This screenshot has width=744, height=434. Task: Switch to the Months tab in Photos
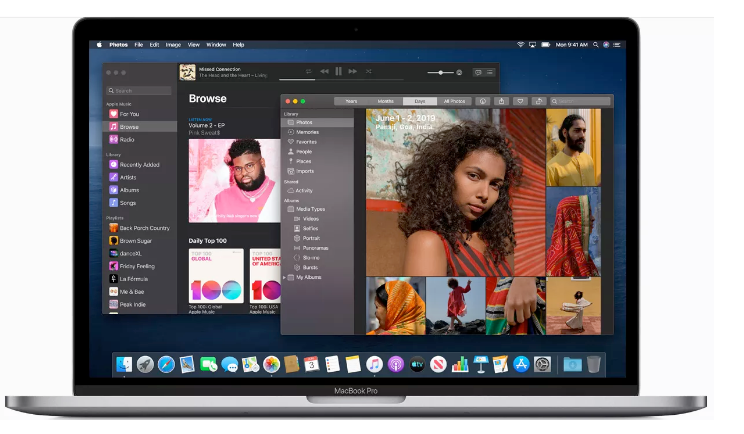click(x=386, y=101)
